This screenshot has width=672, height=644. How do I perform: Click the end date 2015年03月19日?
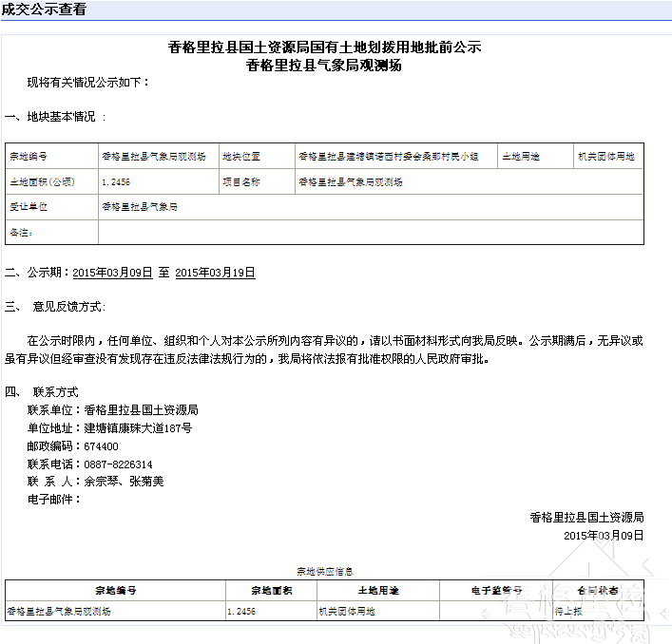click(215, 273)
